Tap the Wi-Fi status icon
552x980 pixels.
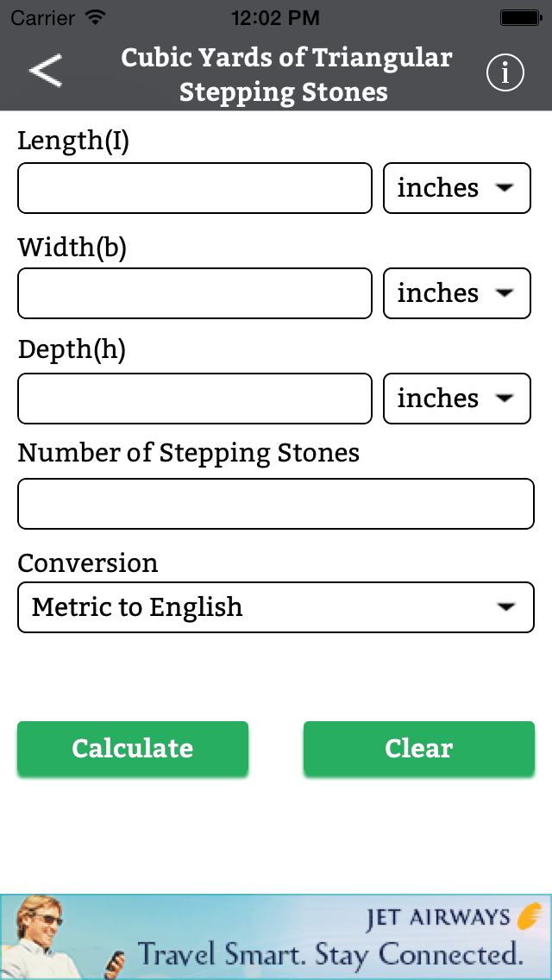point(95,17)
